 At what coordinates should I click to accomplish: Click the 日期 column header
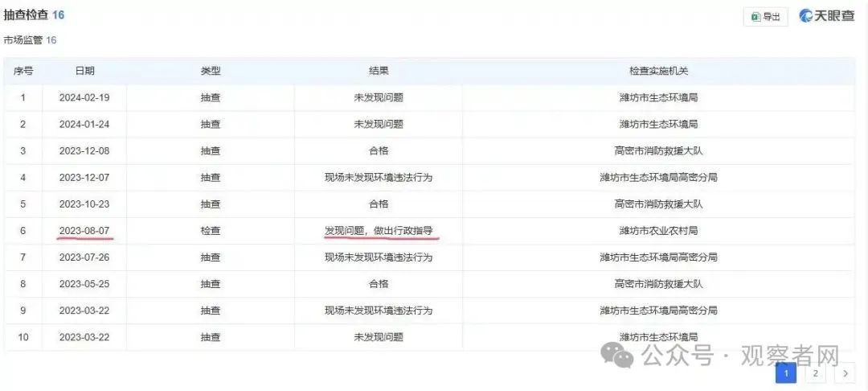84,71
